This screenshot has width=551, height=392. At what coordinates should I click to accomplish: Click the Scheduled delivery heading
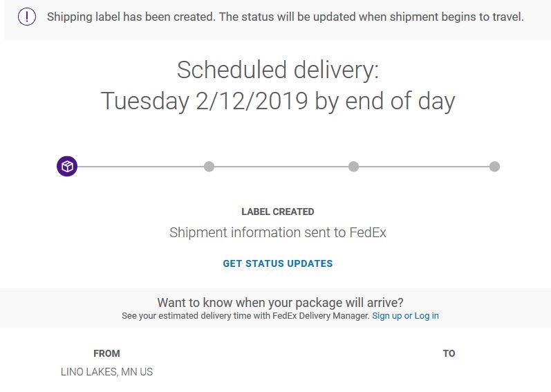click(x=278, y=70)
